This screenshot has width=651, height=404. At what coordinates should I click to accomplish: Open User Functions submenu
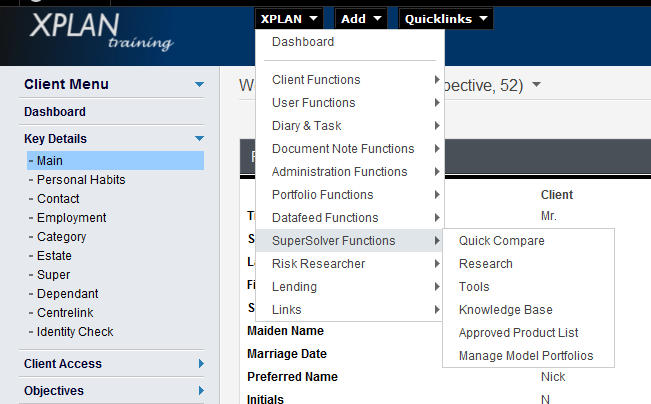(x=350, y=103)
